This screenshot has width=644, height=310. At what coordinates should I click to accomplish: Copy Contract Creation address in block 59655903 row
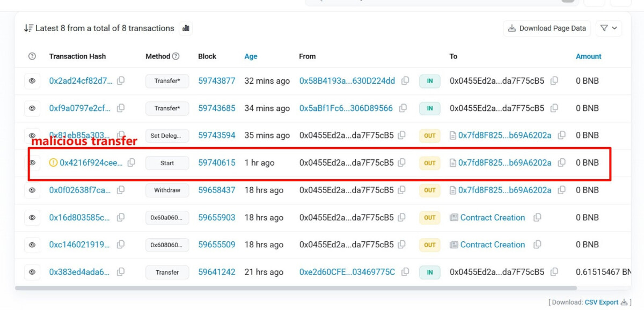point(537,217)
